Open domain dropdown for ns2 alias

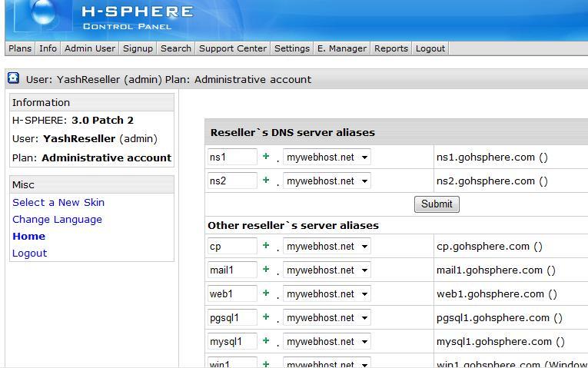pos(327,181)
